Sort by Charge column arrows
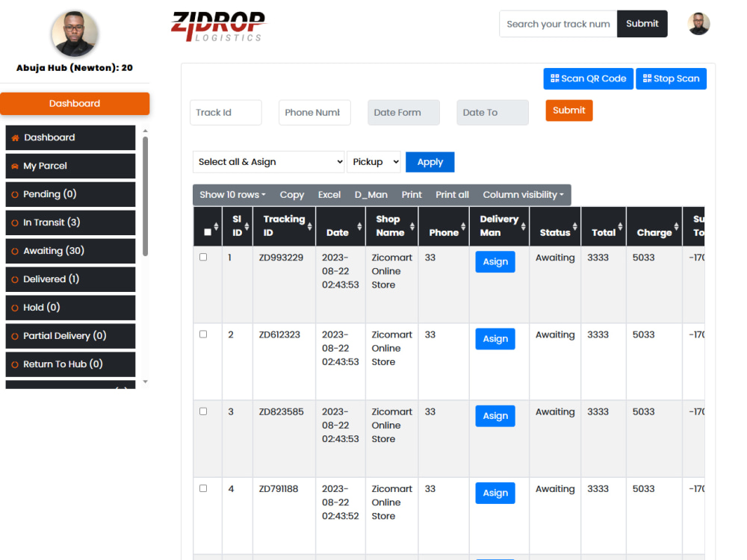 [676, 226]
